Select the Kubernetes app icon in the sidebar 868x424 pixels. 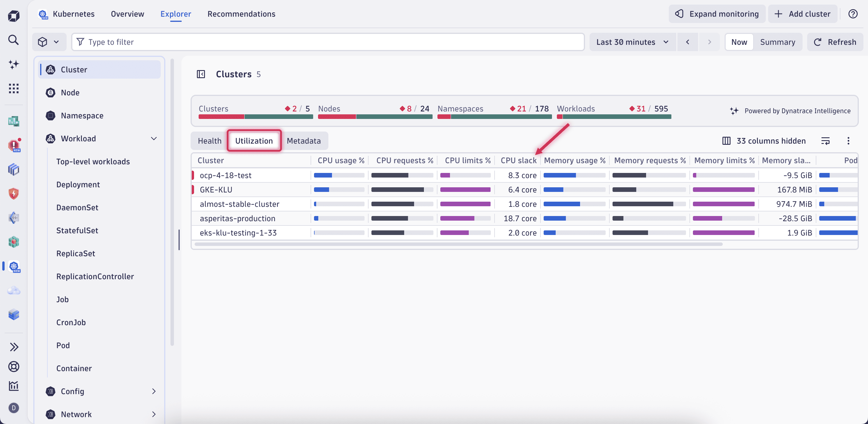14,267
